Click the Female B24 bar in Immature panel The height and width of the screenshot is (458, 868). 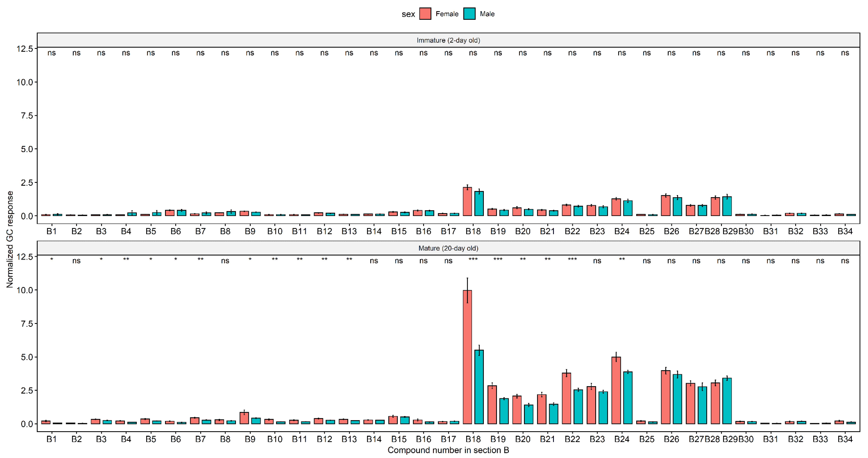pyautogui.click(x=616, y=207)
